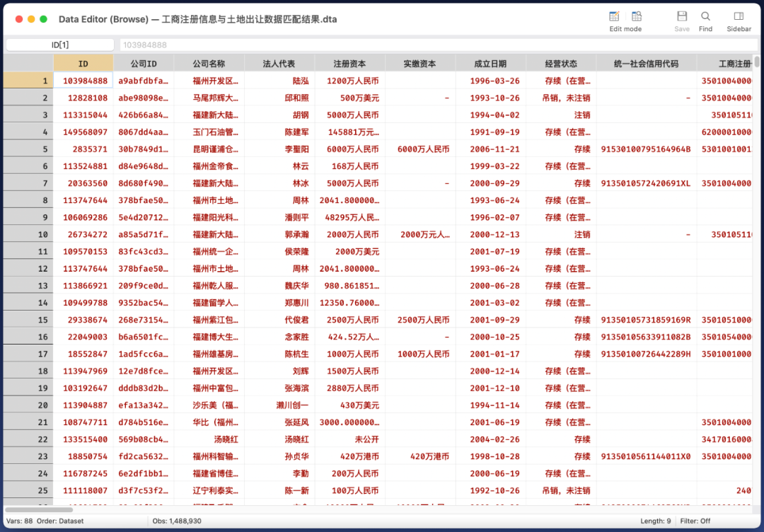Select the 公司名称 column header
This screenshot has width=764, height=532.
(209, 64)
